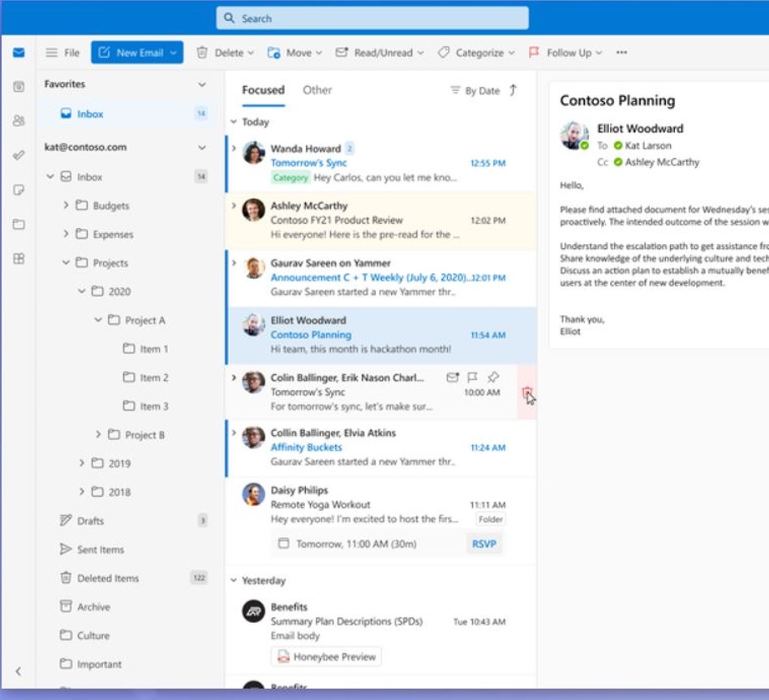
Task: Expand the Budgets folder
Action: [66, 205]
